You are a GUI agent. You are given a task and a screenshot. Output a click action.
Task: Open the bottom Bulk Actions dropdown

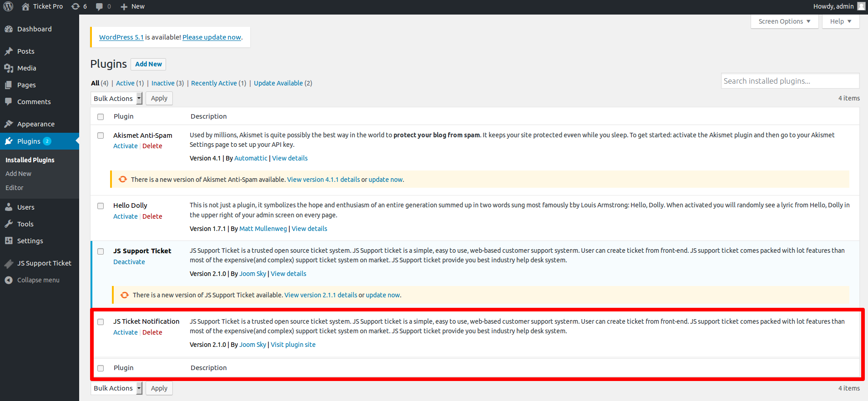click(x=116, y=388)
